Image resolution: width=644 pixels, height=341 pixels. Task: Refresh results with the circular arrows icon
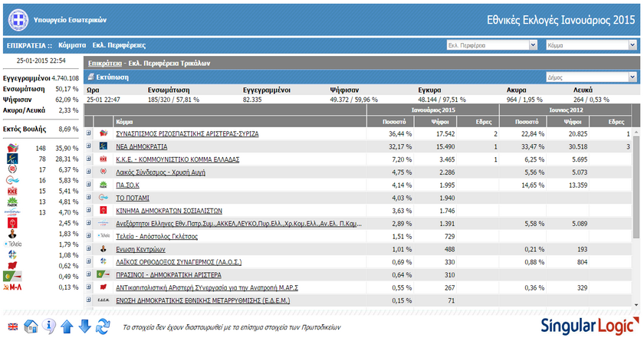(103, 326)
